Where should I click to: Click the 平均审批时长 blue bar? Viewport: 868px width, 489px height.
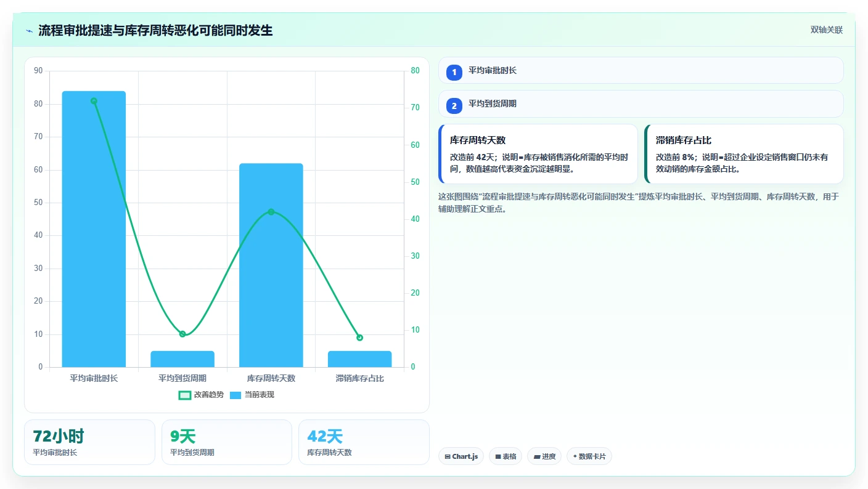pyautogui.click(x=94, y=229)
